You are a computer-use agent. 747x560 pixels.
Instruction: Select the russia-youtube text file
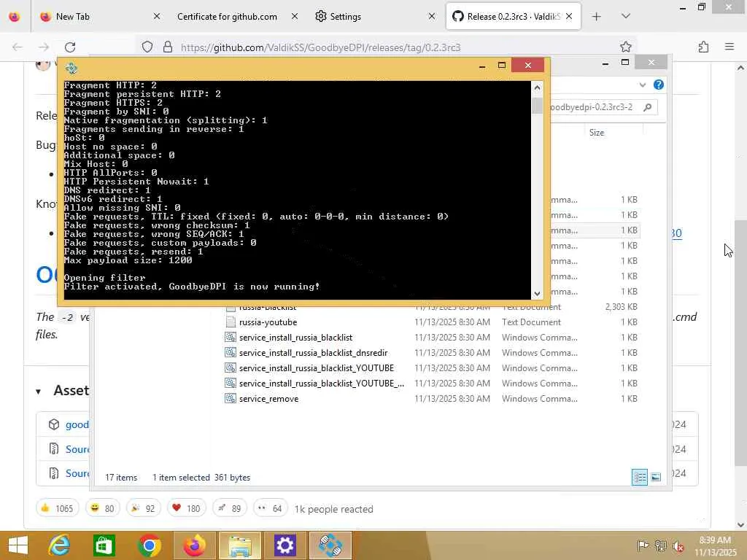tap(268, 322)
